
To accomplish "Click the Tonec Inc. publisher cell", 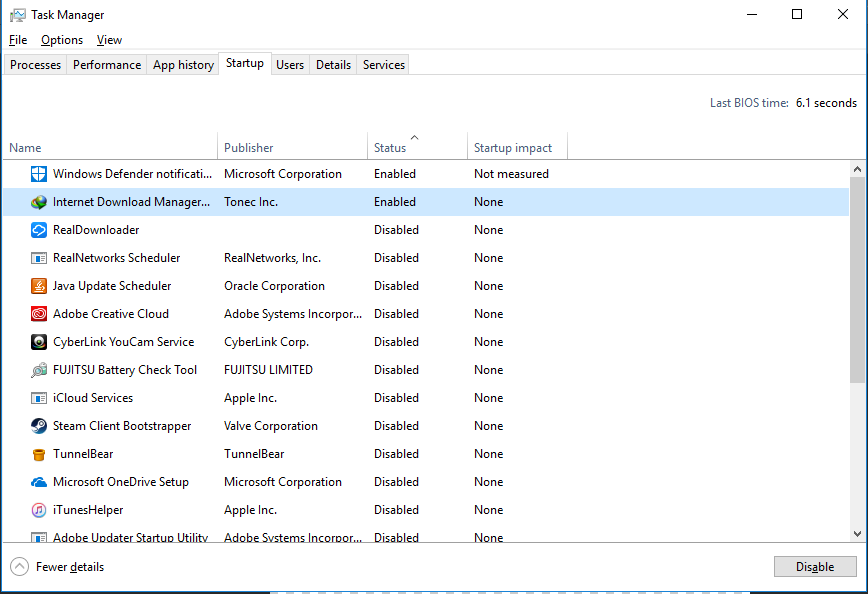I will (x=251, y=202).
